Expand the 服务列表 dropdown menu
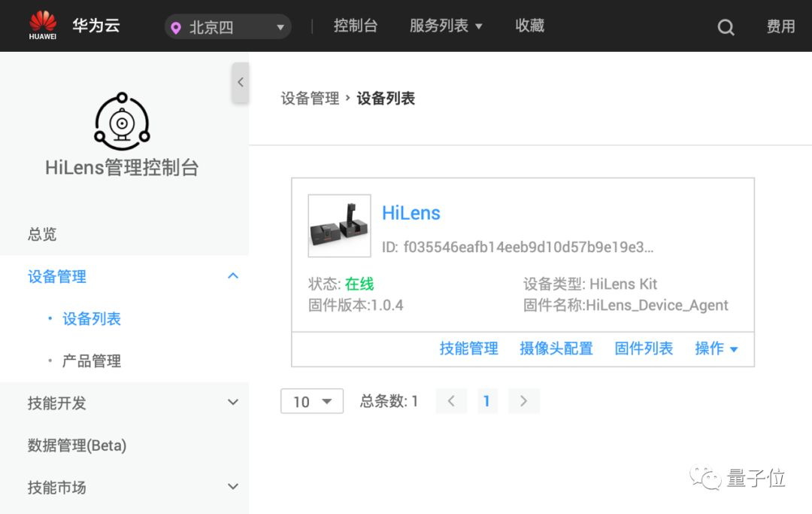The image size is (812, 514). pos(446,26)
